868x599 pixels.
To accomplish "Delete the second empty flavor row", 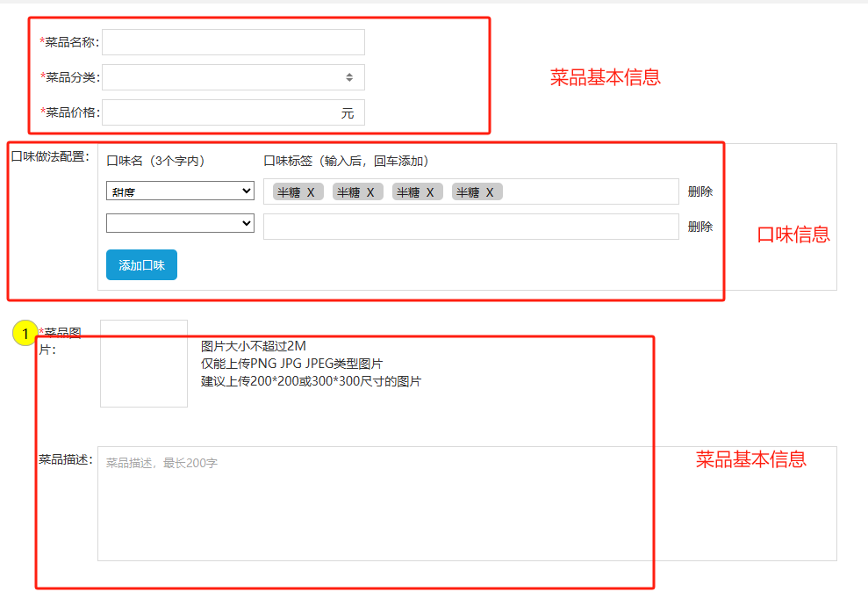I will coord(699,227).
